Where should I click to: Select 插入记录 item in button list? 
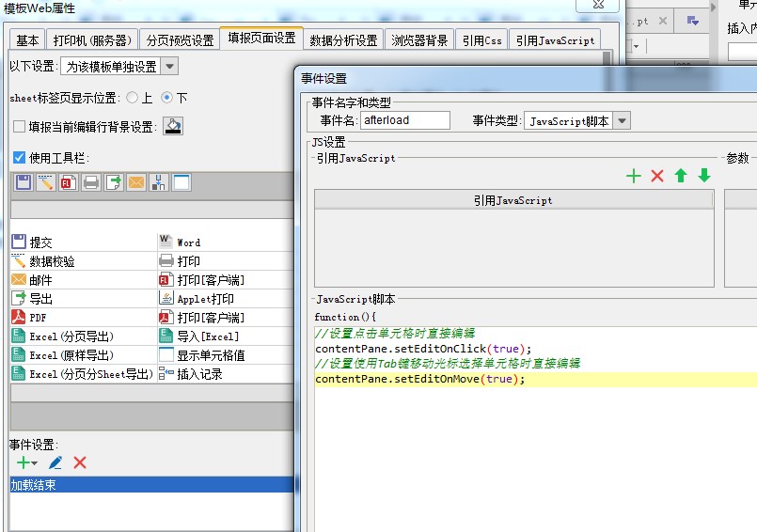point(226,374)
